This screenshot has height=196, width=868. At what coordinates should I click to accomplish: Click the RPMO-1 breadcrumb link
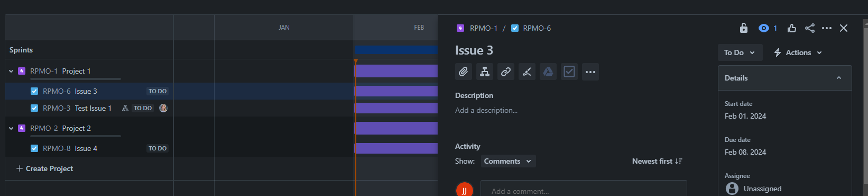[x=484, y=28]
